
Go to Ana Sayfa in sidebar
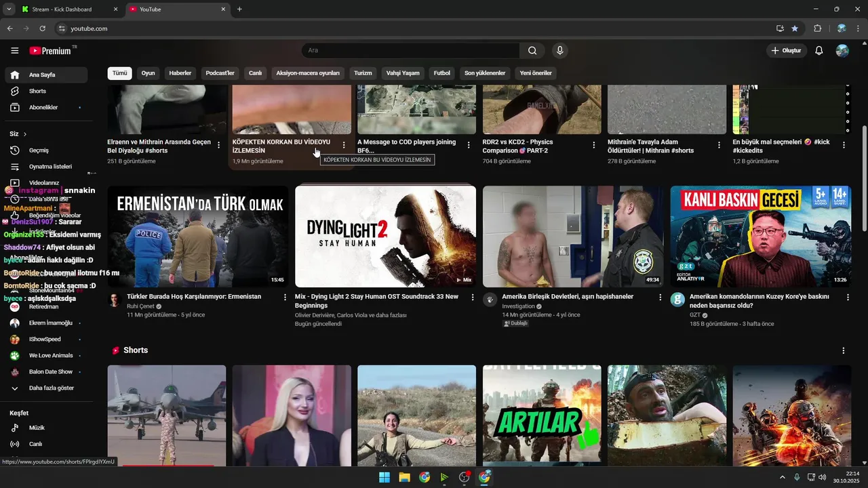(46, 75)
